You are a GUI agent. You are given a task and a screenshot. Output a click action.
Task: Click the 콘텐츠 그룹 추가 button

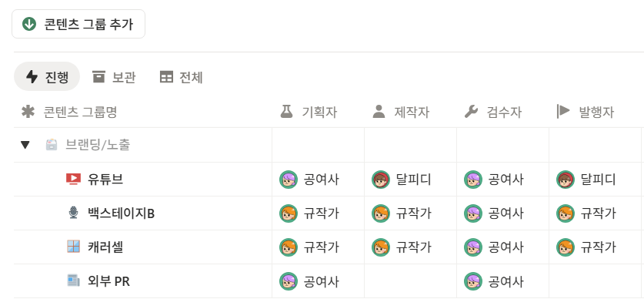click(x=78, y=24)
